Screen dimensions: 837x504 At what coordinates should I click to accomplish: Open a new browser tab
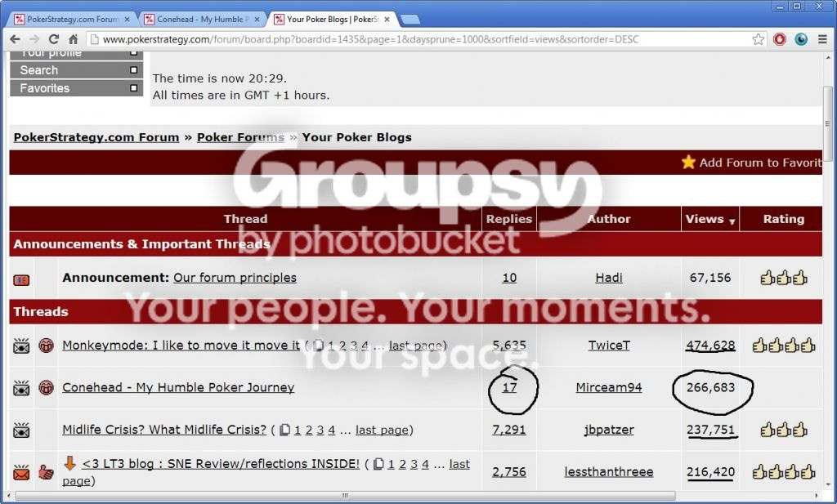tap(410, 20)
